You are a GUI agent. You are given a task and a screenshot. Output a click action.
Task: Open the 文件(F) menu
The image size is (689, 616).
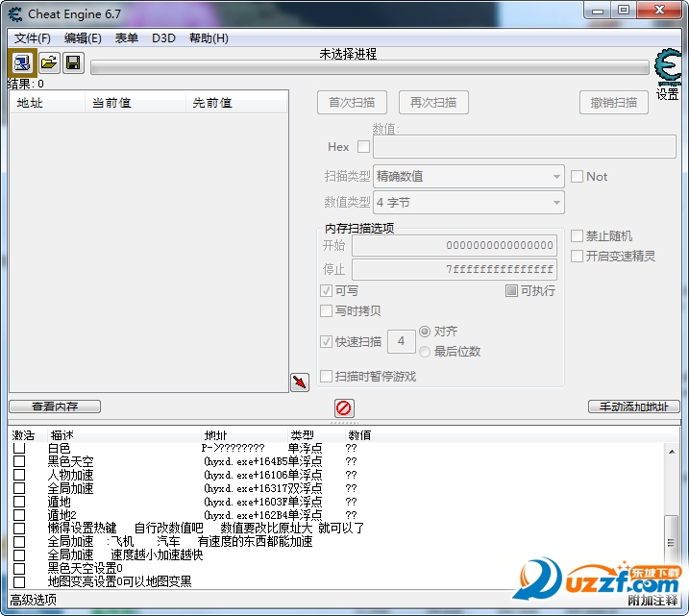32,38
